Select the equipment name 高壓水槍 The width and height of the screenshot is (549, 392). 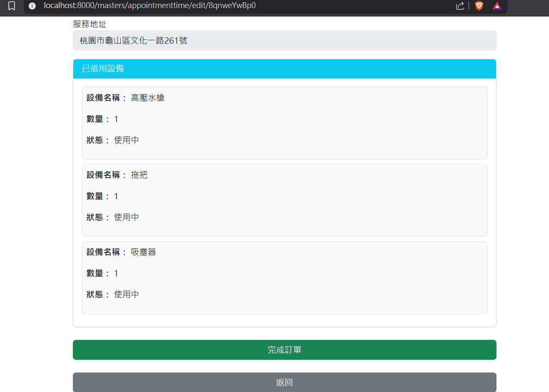[148, 98]
